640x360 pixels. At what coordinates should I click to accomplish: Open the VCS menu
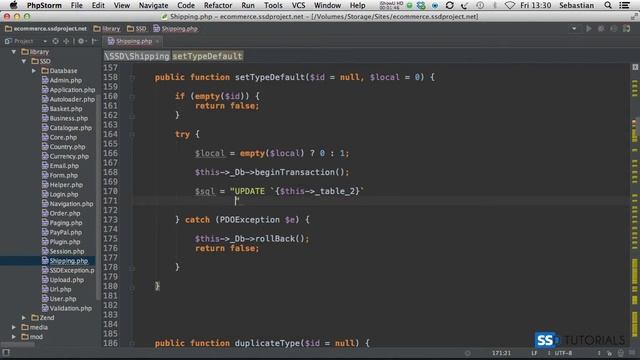click(x=298, y=5)
